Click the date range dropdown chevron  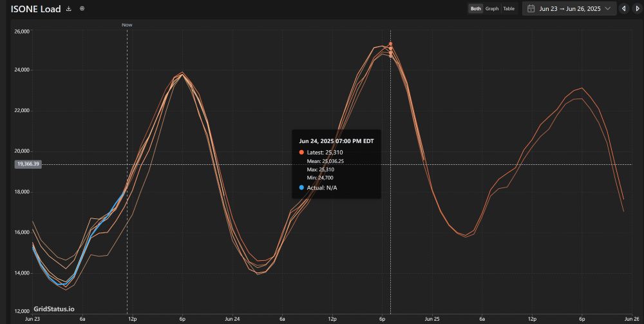tap(608, 8)
